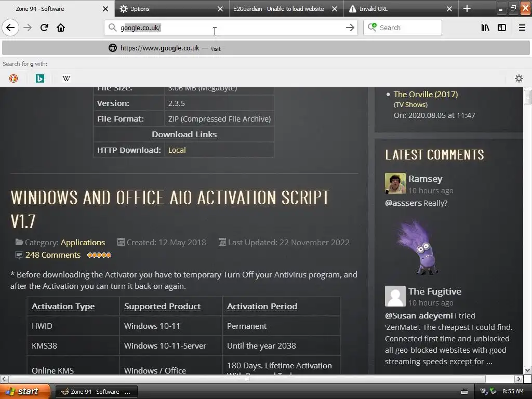Open the Applications category link
The width and height of the screenshot is (532, 399).
coord(83,242)
